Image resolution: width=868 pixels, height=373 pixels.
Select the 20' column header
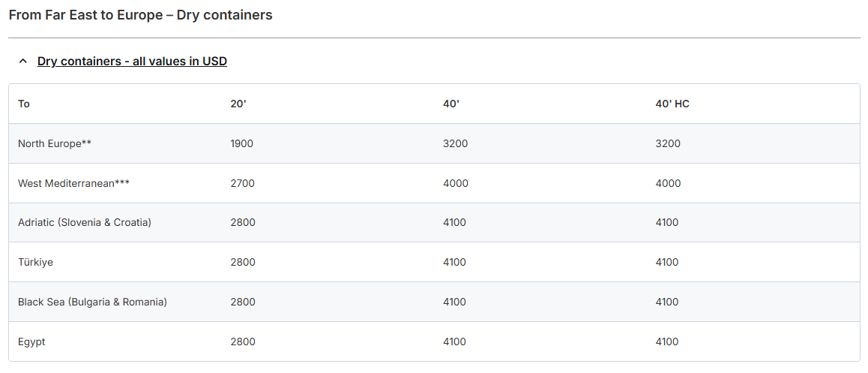tap(238, 104)
